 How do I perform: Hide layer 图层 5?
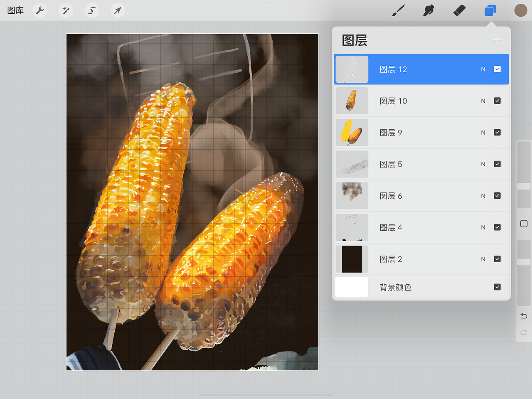497,164
